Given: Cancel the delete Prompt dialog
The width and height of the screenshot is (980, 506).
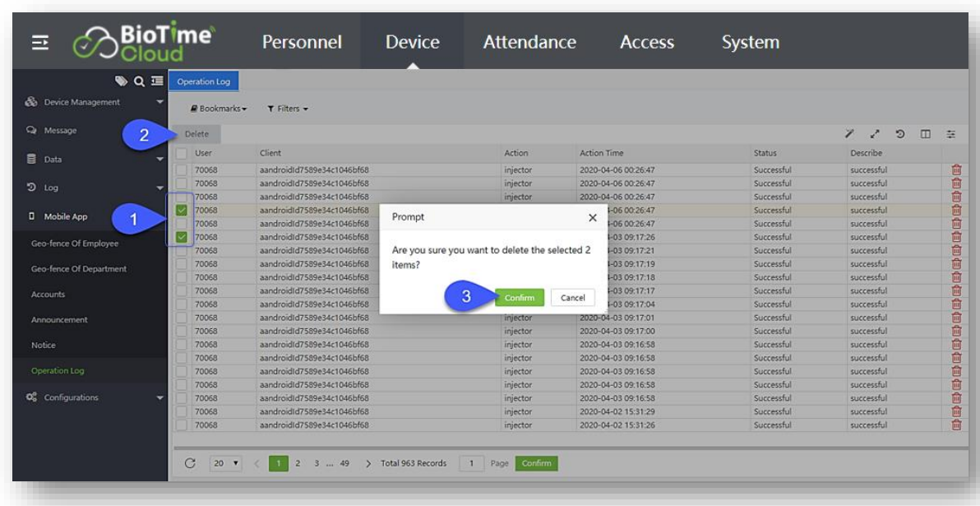Looking at the screenshot, I should click(572, 298).
